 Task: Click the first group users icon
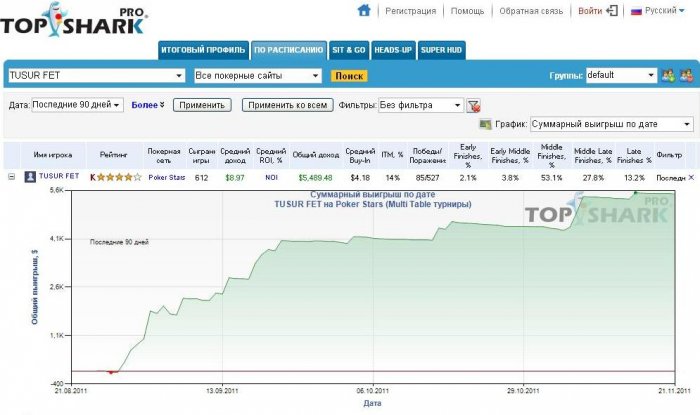pyautogui.click(x=668, y=75)
